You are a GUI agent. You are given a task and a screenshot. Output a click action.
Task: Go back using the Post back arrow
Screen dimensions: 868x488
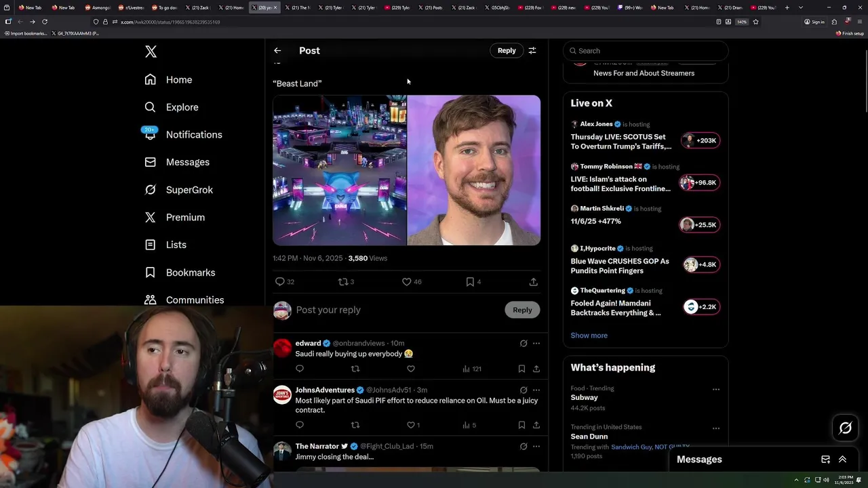(277, 51)
